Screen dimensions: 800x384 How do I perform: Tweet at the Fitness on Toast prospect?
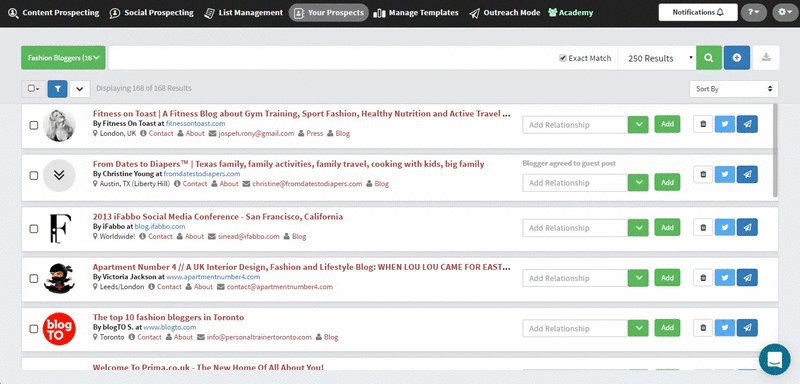[724, 124]
